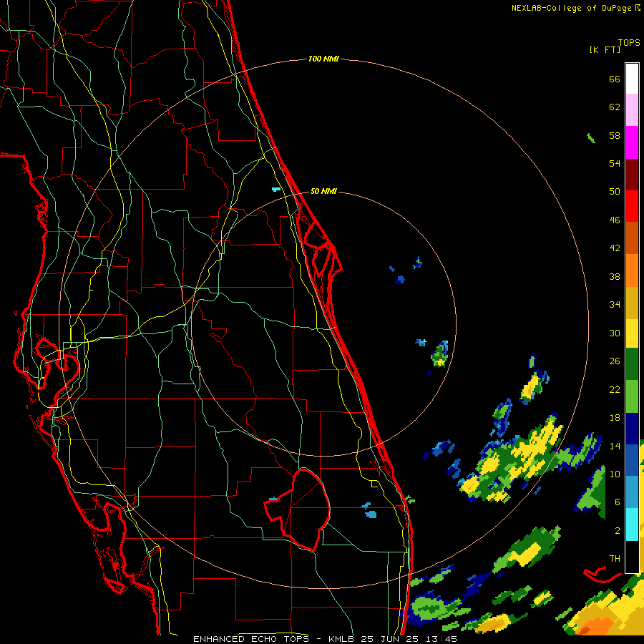
Task: Click the white swatch beside 66
Action: click(632, 79)
